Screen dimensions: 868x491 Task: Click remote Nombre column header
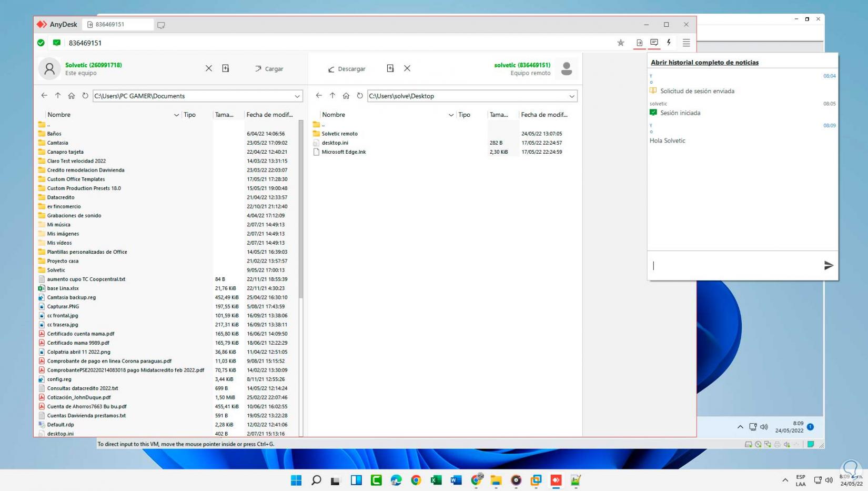click(334, 115)
